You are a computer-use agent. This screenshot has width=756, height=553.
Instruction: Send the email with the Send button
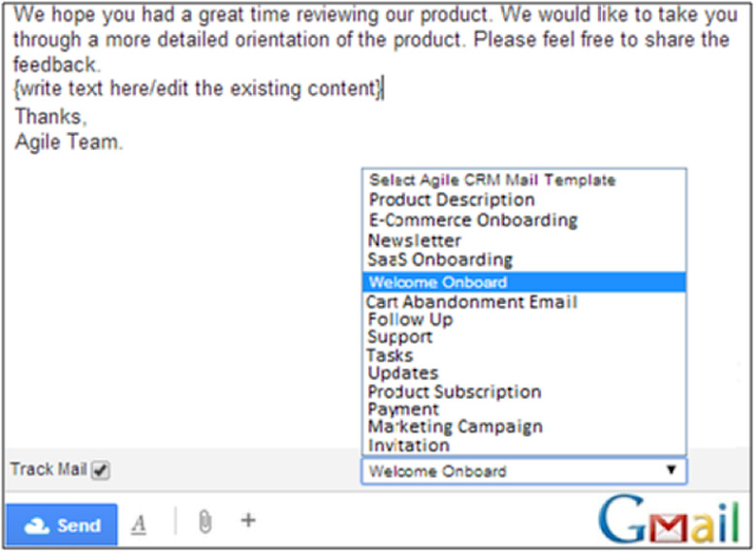point(62,525)
